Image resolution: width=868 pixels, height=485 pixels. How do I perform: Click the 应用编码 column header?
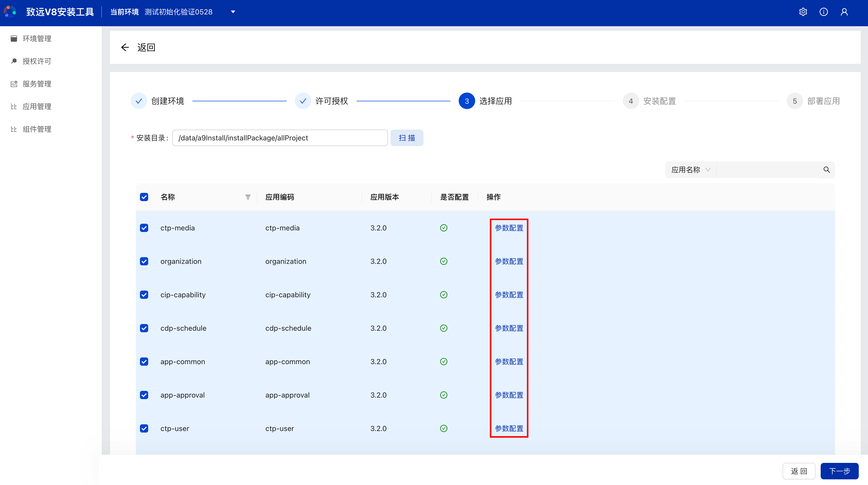[x=280, y=197]
